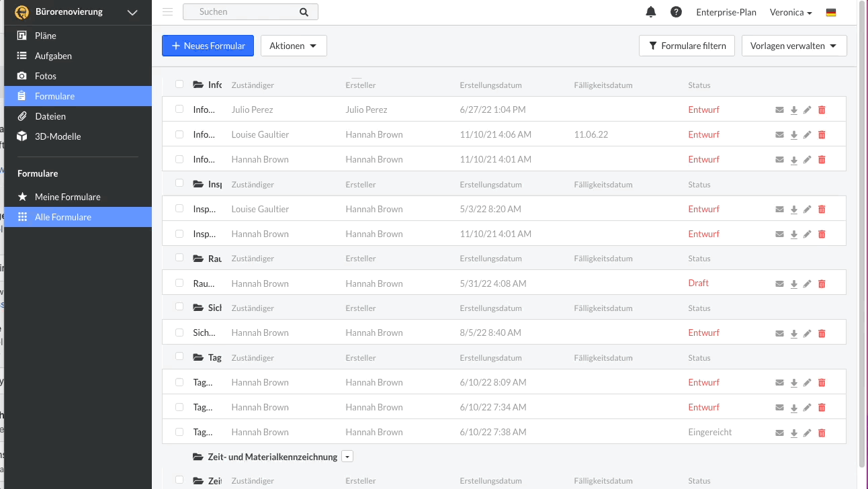Screen dimensions: 868x489
Task: Click Formulare filtern button
Action: 687,46
